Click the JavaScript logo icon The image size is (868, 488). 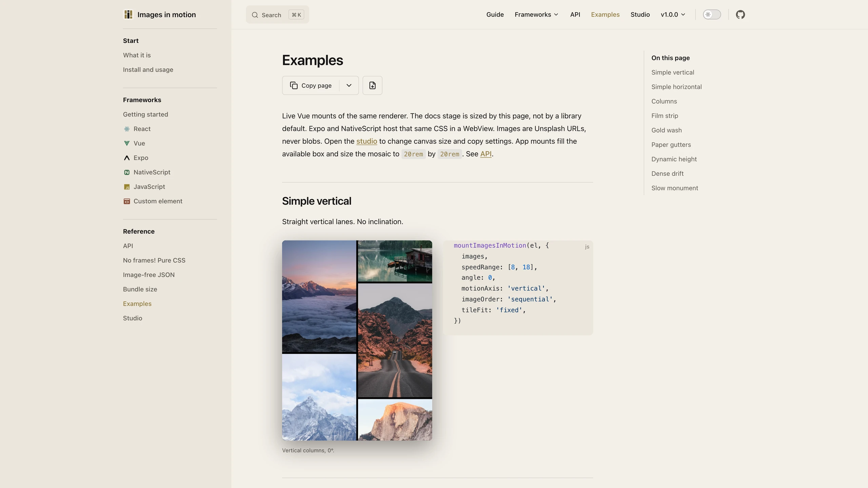coord(127,187)
